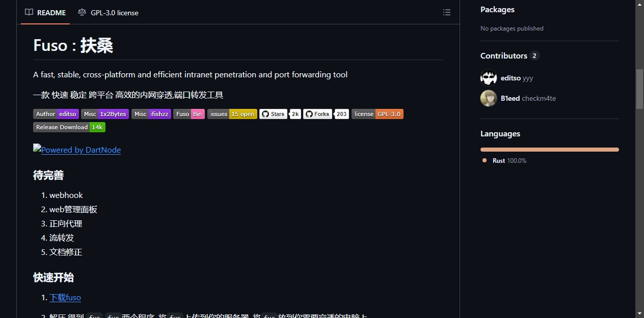644x318 pixels.
Task: Select the 正向代理 list item
Action: [66, 223]
